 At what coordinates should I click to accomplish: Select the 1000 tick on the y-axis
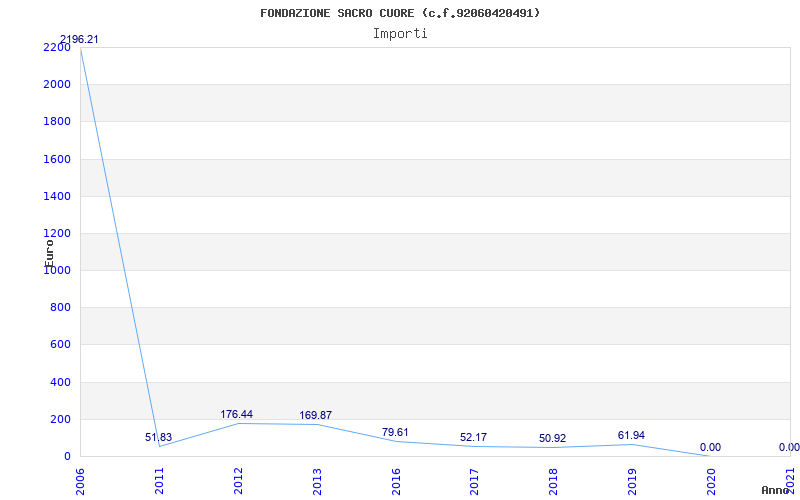[57, 270]
